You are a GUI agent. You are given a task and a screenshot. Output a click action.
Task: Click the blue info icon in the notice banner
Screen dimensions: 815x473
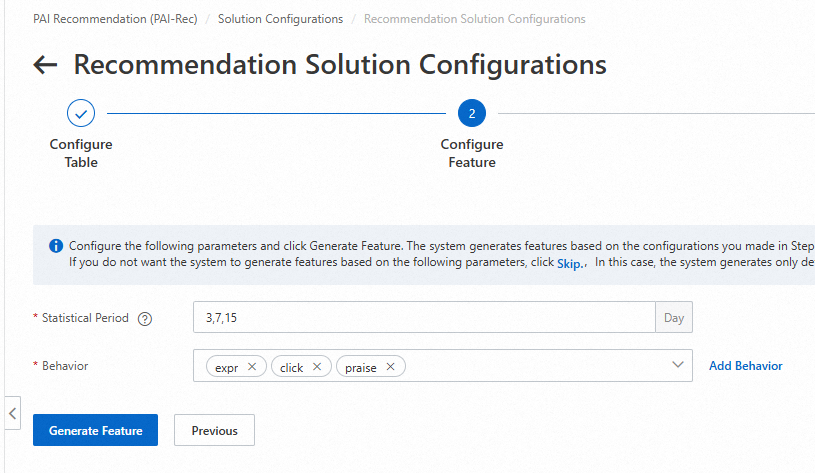[x=56, y=246]
